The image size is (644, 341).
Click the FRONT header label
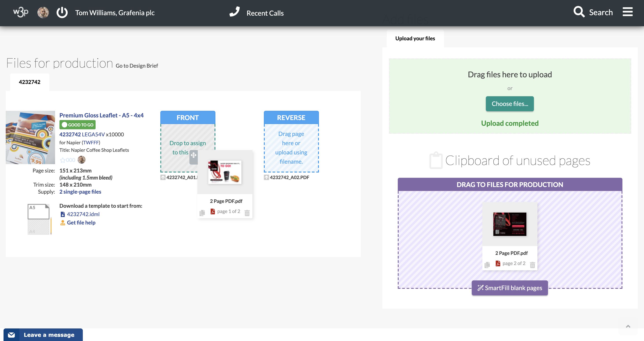point(187,117)
